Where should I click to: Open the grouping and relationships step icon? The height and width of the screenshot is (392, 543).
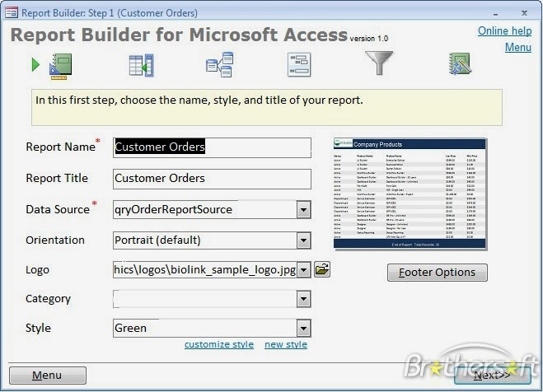coord(220,65)
